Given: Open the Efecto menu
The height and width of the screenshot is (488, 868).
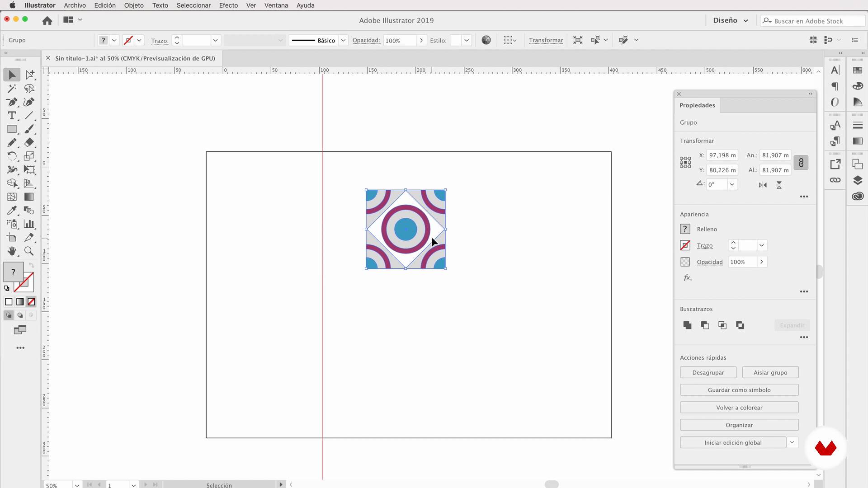Looking at the screenshot, I should [x=228, y=5].
